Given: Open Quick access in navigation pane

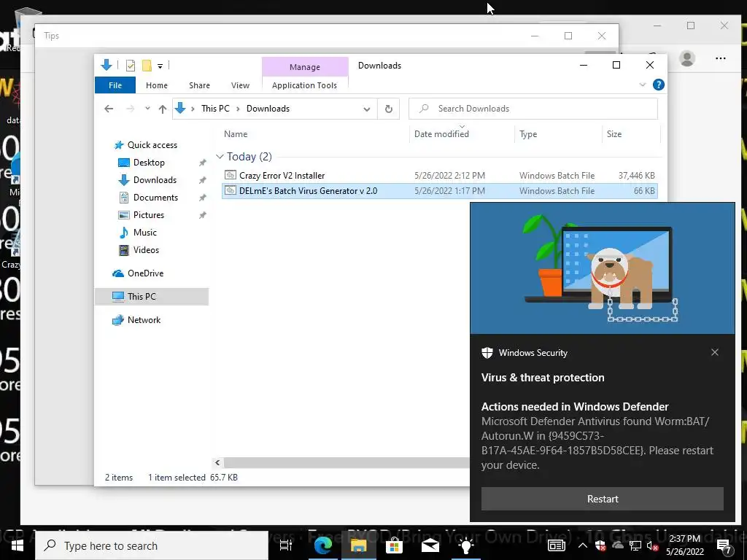Looking at the screenshot, I should (x=152, y=145).
